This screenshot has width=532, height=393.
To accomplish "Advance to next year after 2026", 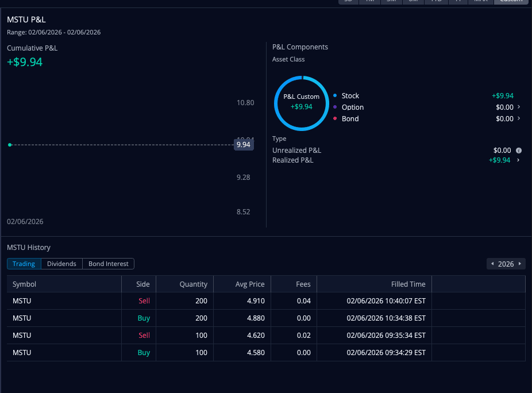I will tap(520, 264).
